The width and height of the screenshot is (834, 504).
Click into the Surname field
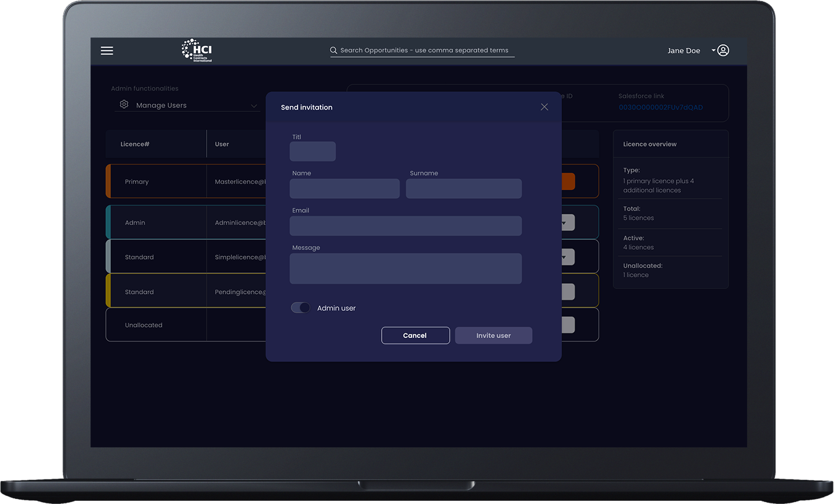tap(463, 188)
